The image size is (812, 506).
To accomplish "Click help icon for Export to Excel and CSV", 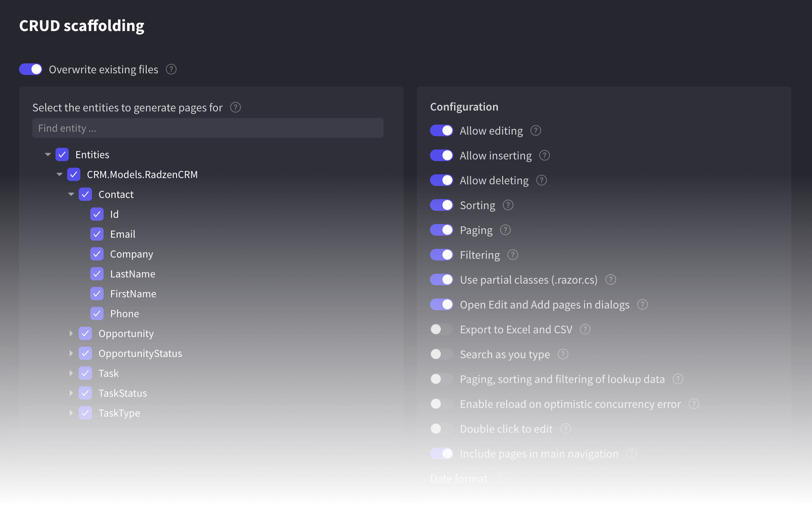I will point(585,330).
